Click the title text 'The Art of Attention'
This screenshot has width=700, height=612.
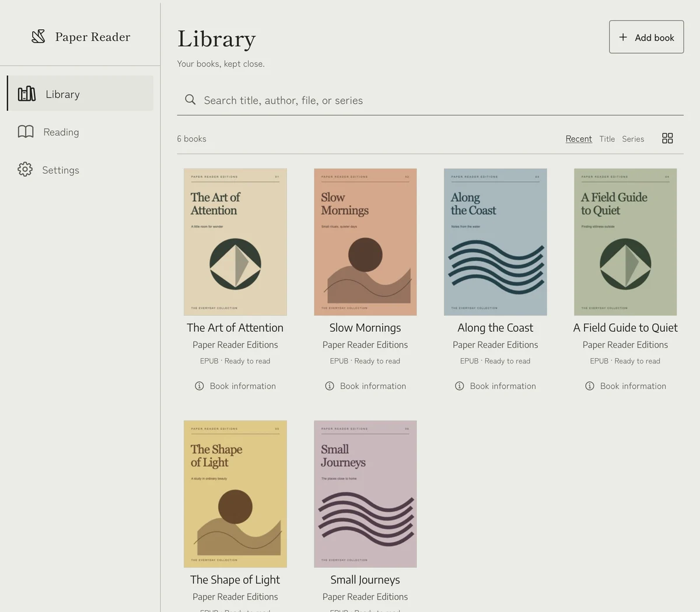(x=235, y=328)
